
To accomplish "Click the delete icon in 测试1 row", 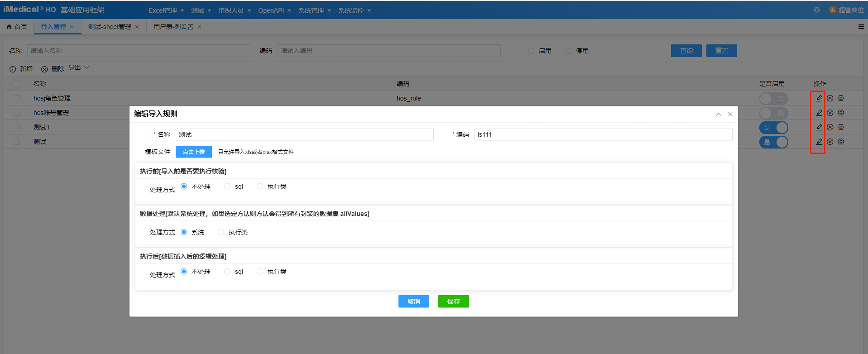I will click(x=830, y=127).
